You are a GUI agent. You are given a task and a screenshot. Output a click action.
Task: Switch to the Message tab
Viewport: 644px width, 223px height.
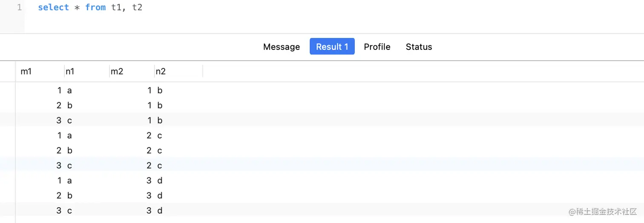click(x=282, y=47)
